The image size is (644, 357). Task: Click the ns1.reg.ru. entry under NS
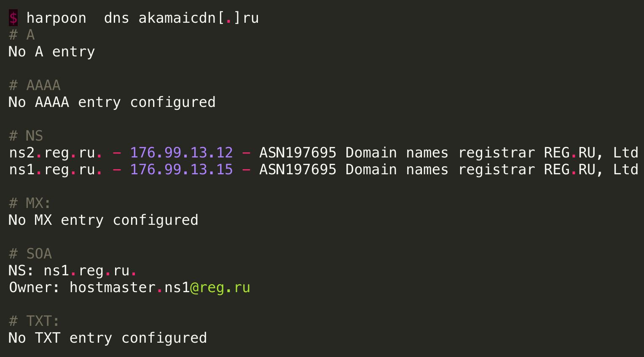pos(56,170)
